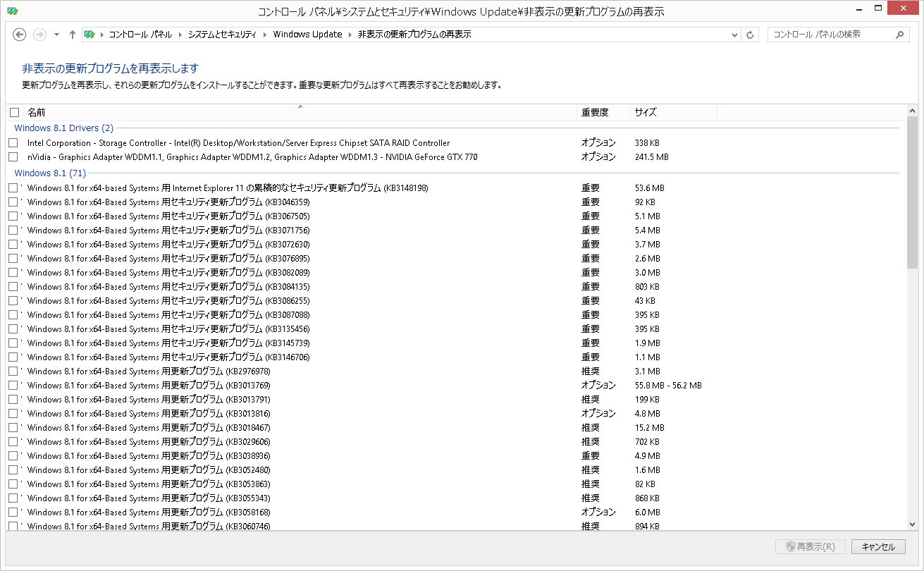Go up one level with up arrow

(x=72, y=35)
